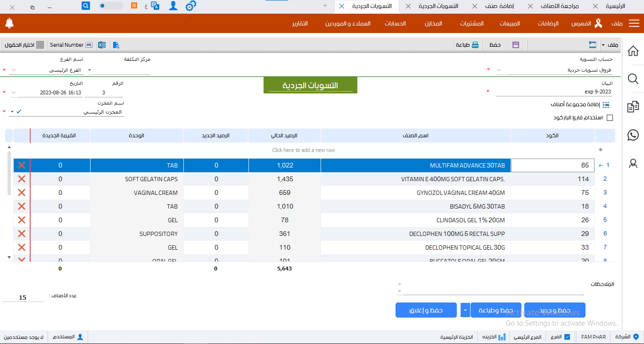Open the home icon in right sidebar

633,51
